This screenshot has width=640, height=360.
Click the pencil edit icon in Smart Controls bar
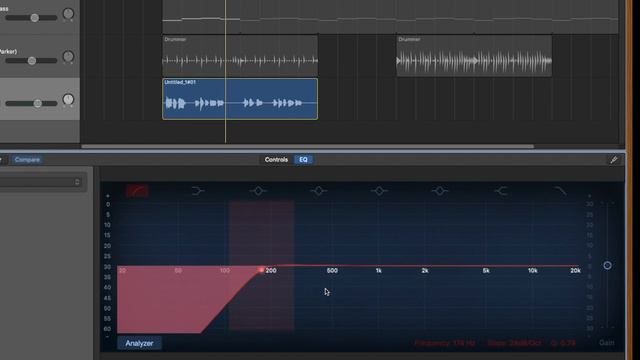pos(614,160)
